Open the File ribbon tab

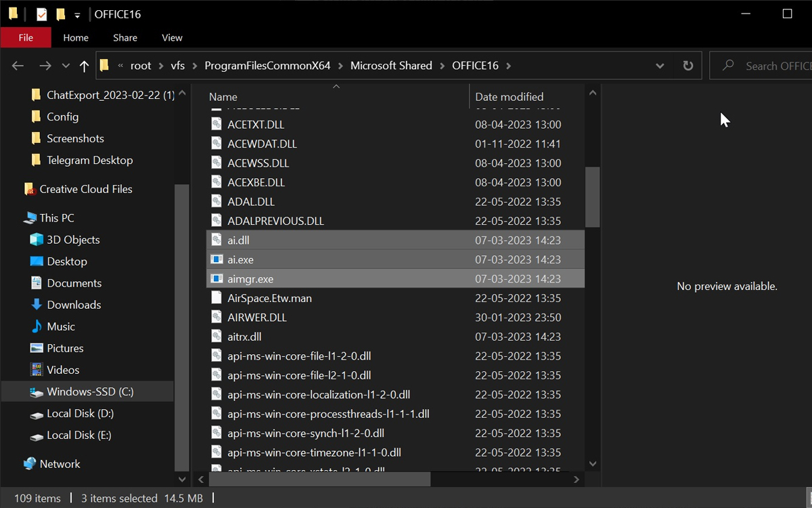26,37
